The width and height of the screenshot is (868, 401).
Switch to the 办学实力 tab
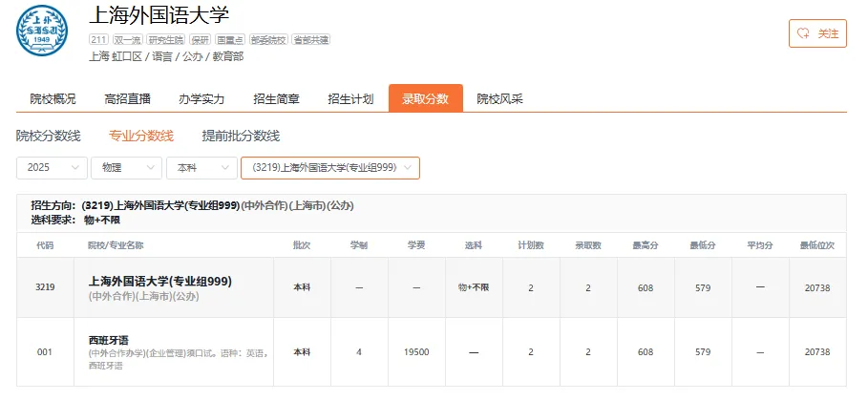tap(201, 99)
